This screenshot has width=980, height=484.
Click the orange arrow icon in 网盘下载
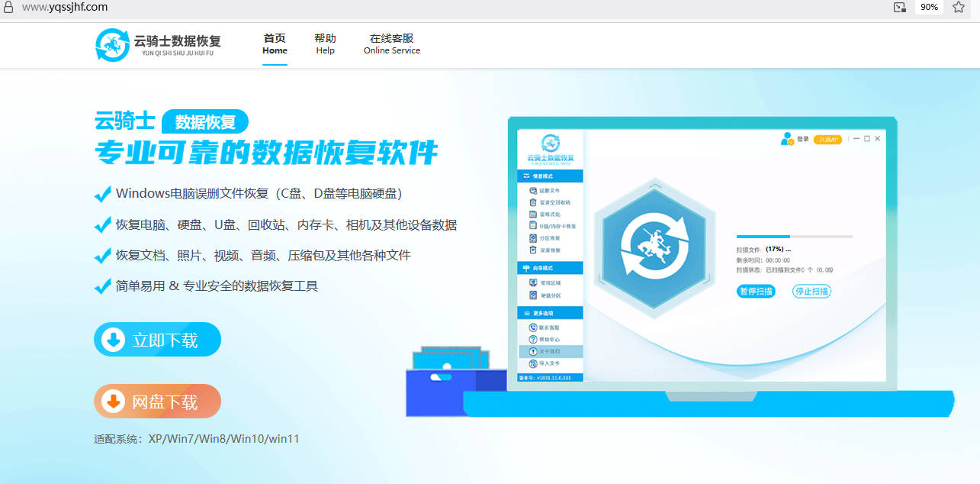point(113,402)
